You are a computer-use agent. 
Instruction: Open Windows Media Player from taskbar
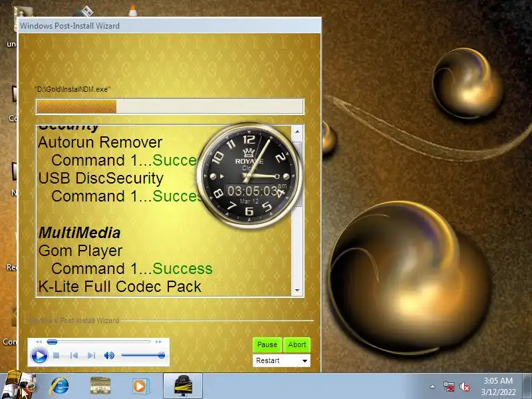[x=140, y=386]
